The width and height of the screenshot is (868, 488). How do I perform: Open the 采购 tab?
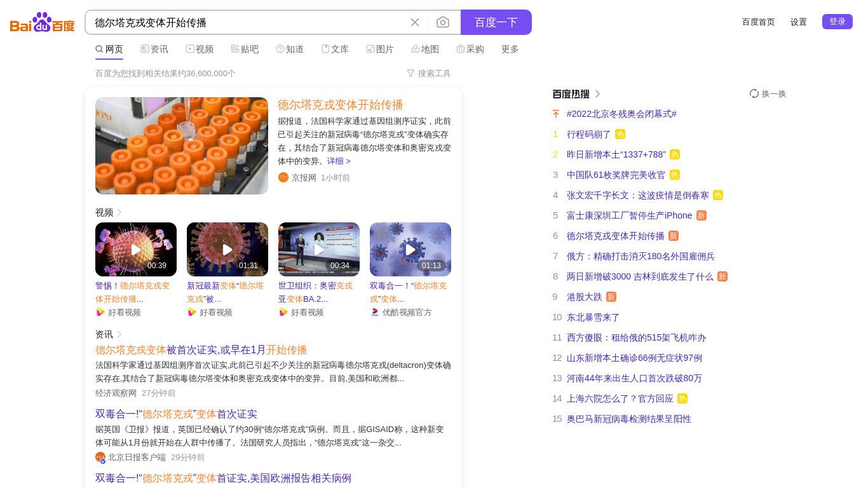coord(470,49)
